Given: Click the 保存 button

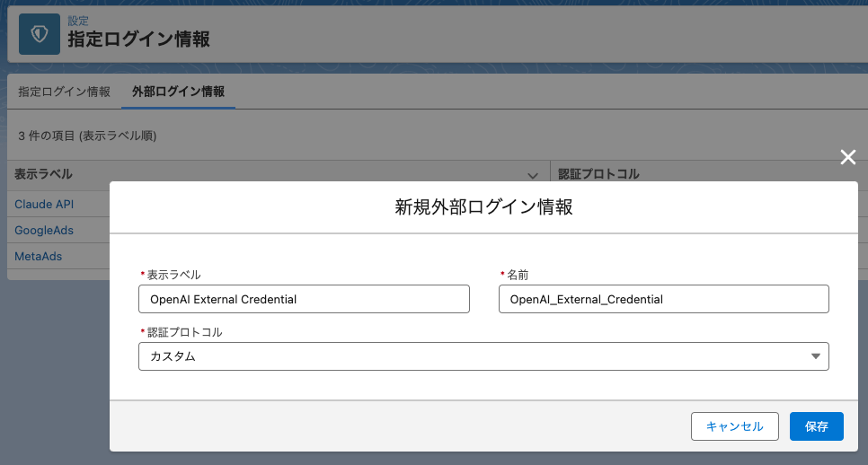Looking at the screenshot, I should point(816,426).
